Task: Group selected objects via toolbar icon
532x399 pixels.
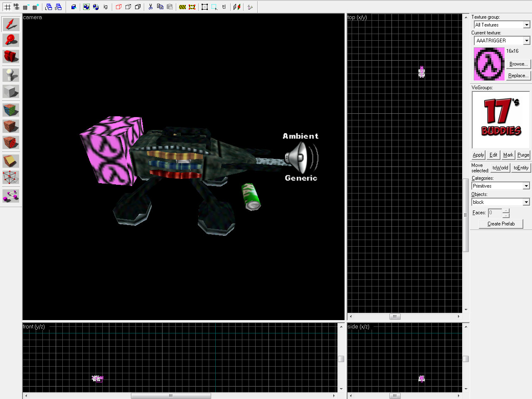Action: (86, 7)
